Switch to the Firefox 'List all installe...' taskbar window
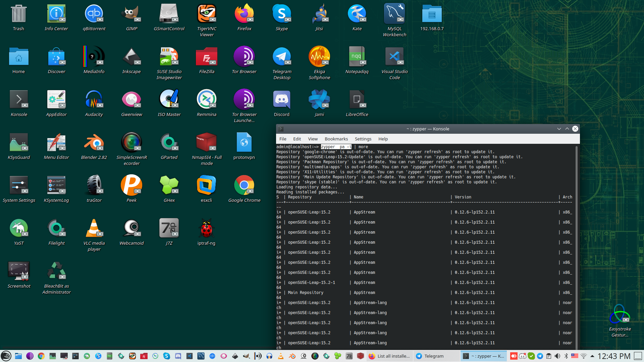 (x=389, y=356)
